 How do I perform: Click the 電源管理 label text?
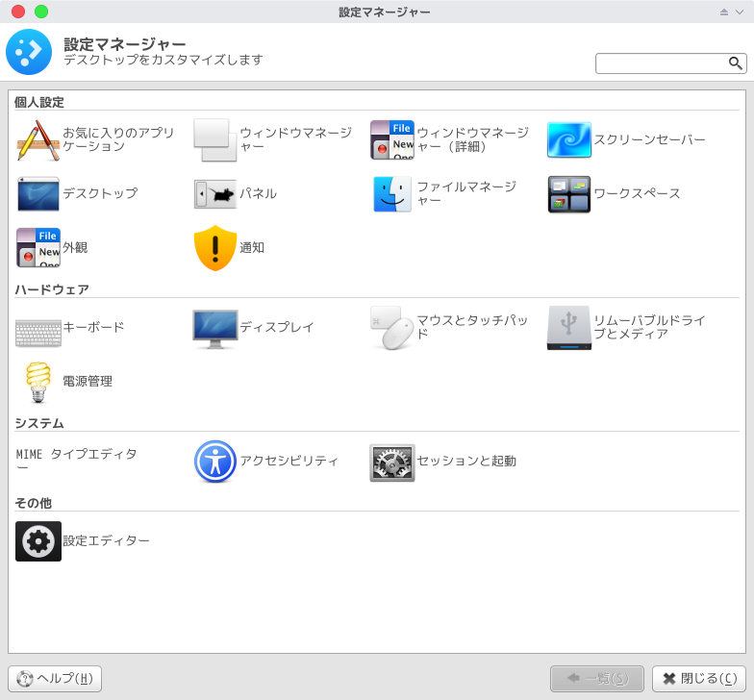88,381
